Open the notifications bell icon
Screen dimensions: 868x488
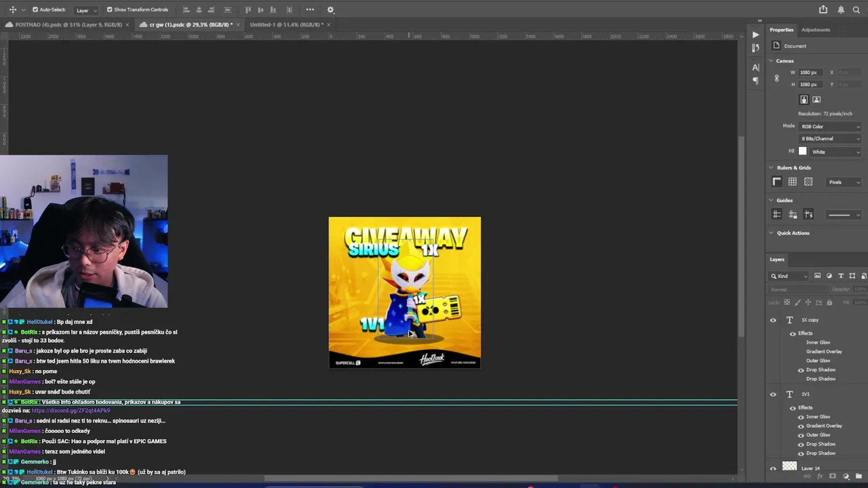click(x=841, y=9)
